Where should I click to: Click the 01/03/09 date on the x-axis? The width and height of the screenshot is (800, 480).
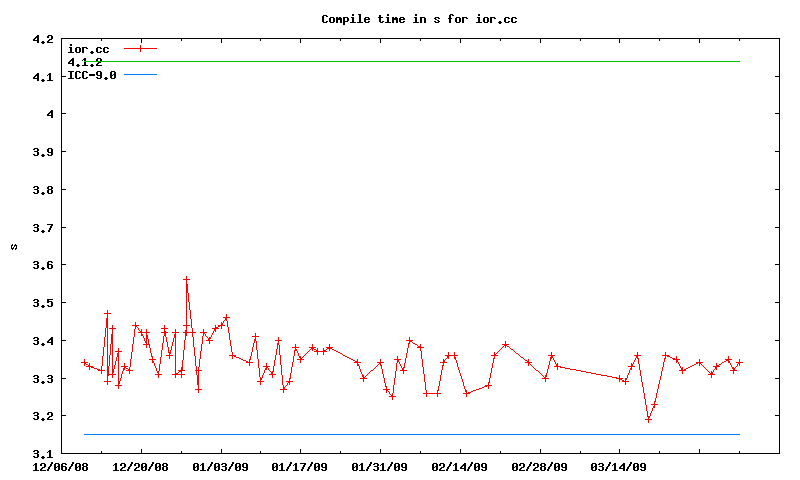[x=220, y=467]
